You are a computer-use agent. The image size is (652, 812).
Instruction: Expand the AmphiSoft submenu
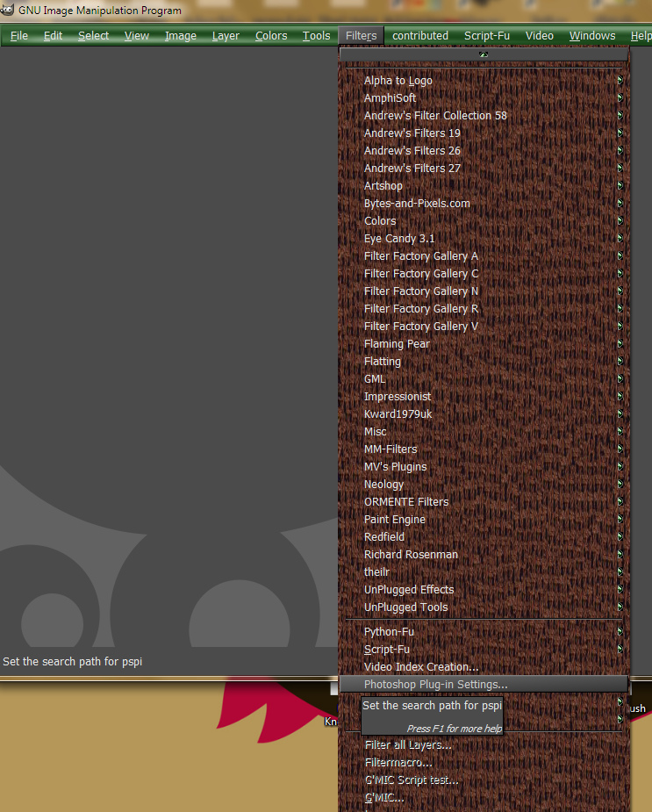(x=484, y=97)
